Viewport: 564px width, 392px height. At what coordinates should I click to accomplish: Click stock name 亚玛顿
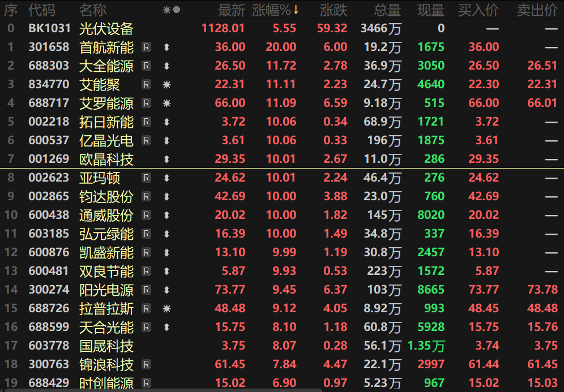point(100,178)
